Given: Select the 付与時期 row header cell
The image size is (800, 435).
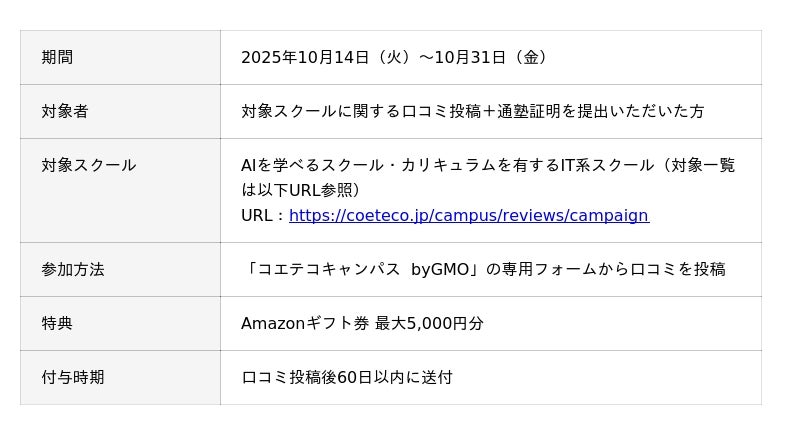Looking at the screenshot, I should 73,378.
